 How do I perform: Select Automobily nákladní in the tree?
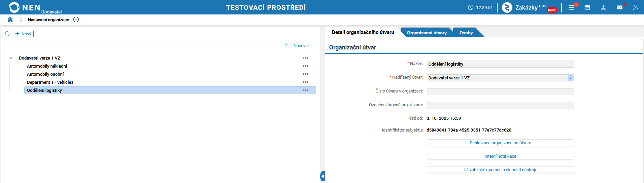point(170,66)
